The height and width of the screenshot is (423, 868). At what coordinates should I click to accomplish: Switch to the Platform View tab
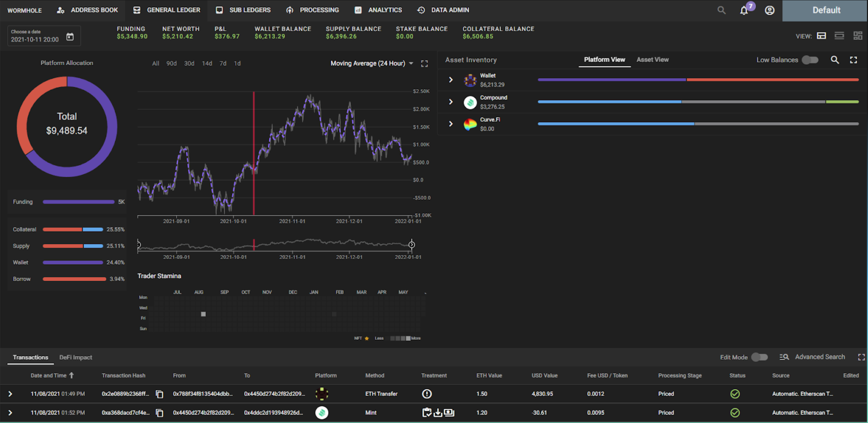(604, 60)
